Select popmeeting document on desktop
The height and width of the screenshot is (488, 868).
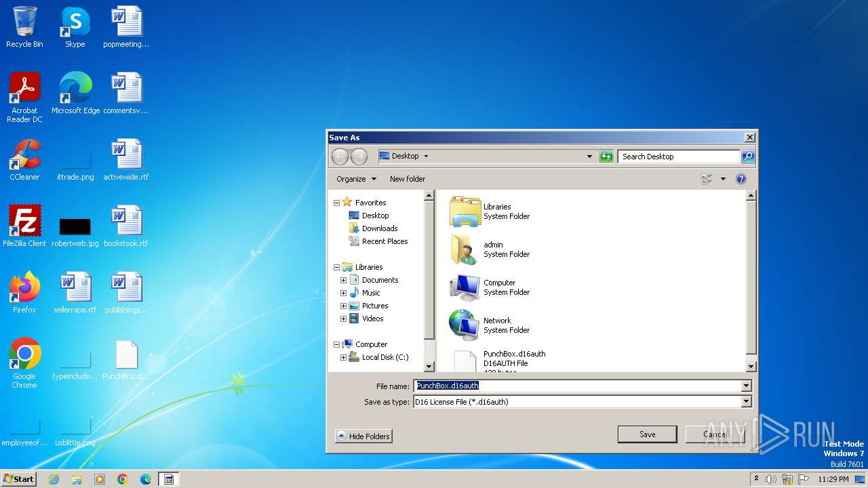[126, 27]
